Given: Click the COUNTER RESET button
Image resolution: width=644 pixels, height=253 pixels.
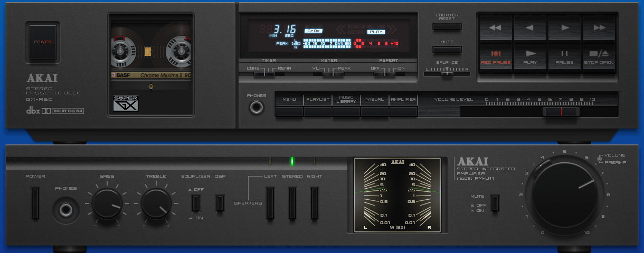Looking at the screenshot, I should point(447,26).
